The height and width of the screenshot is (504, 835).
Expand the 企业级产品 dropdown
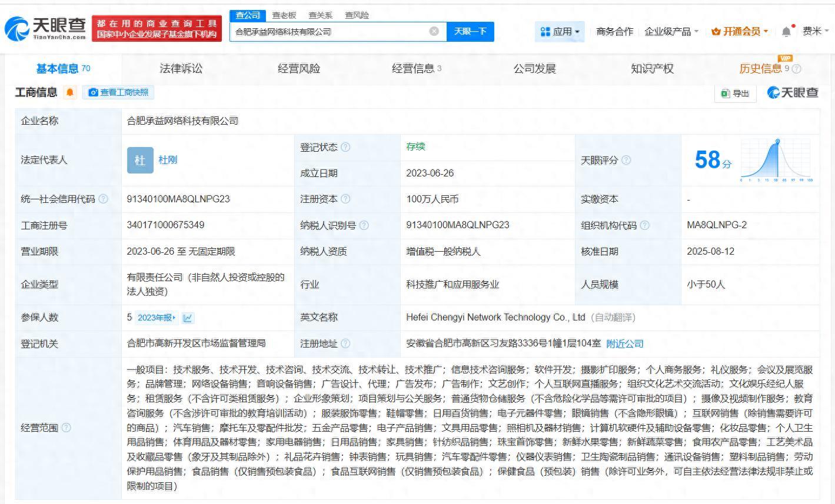coord(671,32)
